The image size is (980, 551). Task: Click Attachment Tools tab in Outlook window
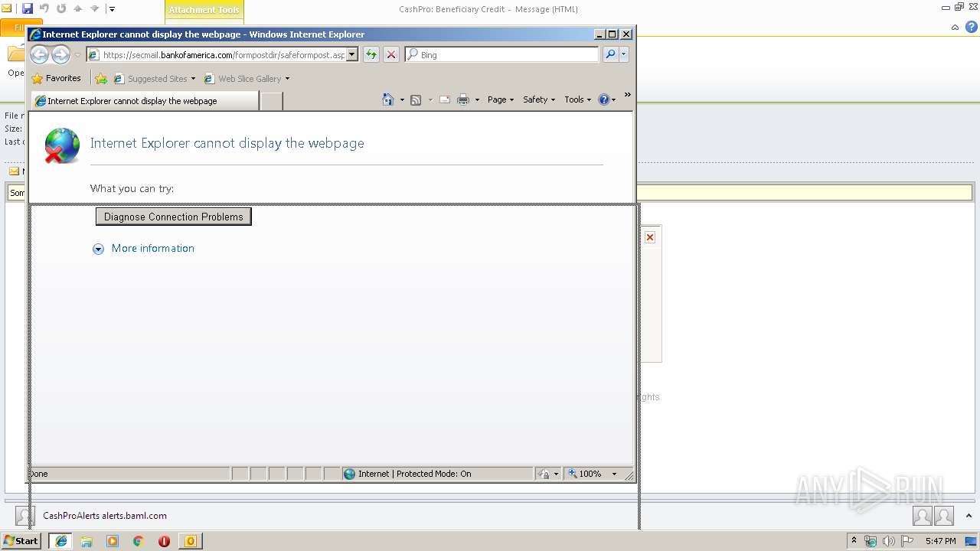[204, 10]
